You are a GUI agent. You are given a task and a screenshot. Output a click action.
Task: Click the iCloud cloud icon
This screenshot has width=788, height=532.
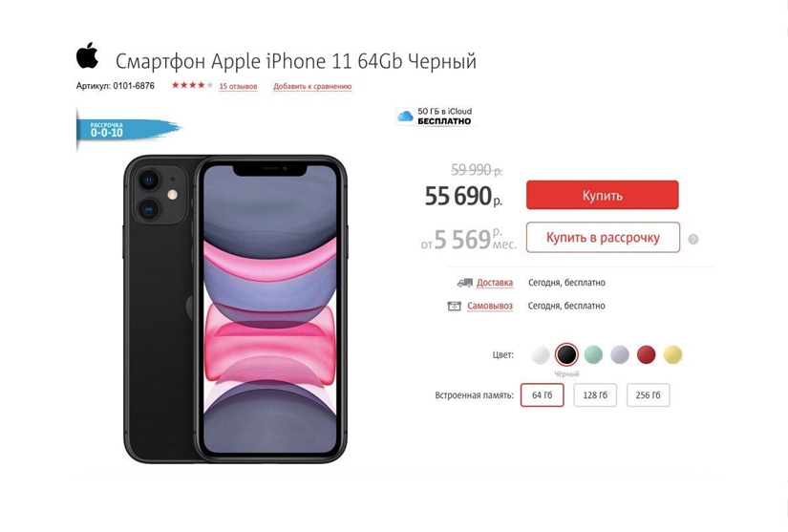pyautogui.click(x=405, y=117)
